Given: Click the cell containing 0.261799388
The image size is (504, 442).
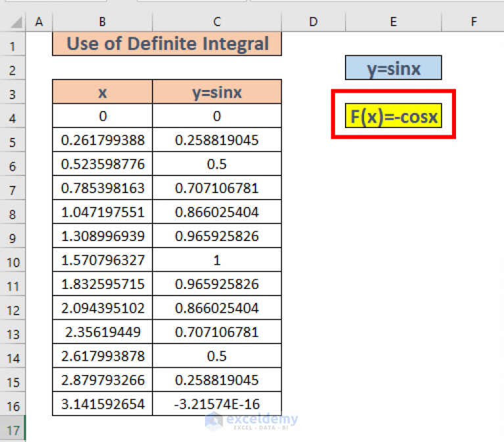Looking at the screenshot, I should [103, 141].
